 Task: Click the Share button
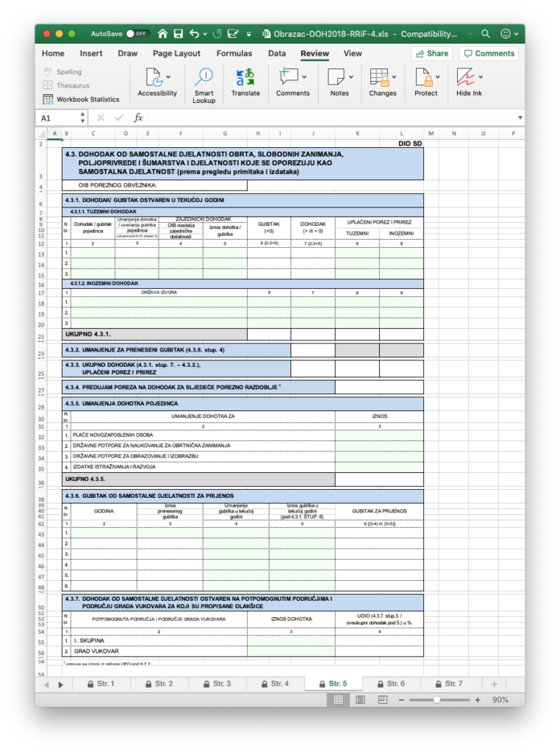[x=431, y=54]
